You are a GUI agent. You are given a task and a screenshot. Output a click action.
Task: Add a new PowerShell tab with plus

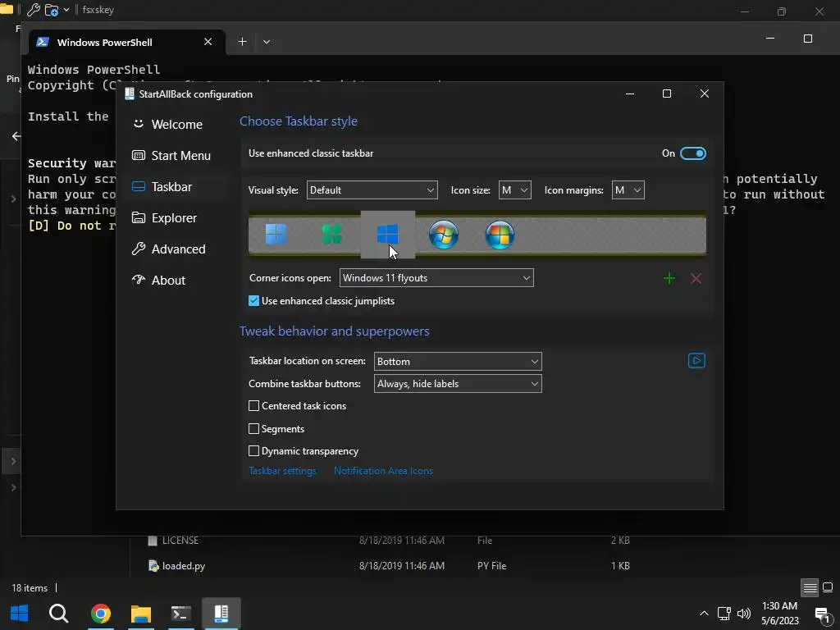pyautogui.click(x=242, y=42)
